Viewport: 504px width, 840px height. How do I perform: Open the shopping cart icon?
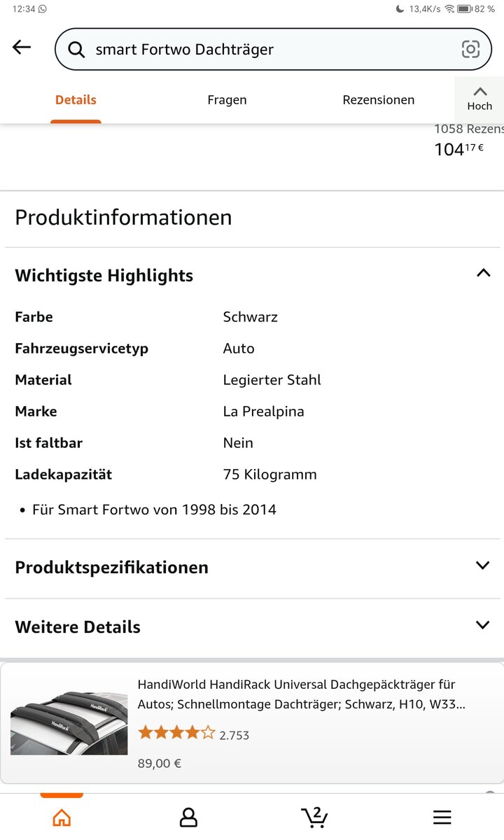314,816
